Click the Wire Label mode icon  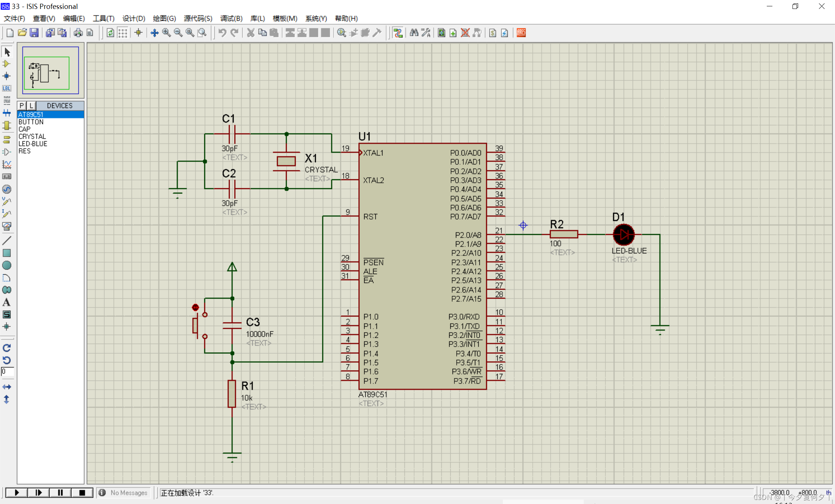pyautogui.click(x=6, y=88)
